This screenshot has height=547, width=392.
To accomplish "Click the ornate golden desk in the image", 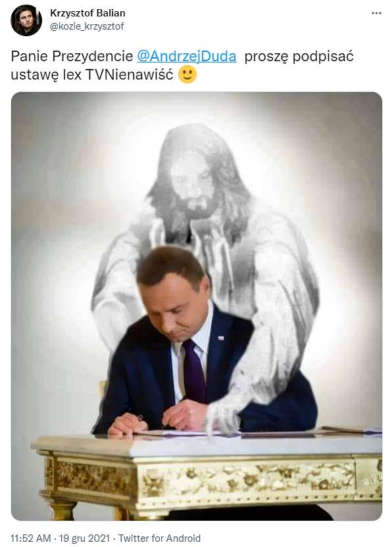I will pos(207,476).
